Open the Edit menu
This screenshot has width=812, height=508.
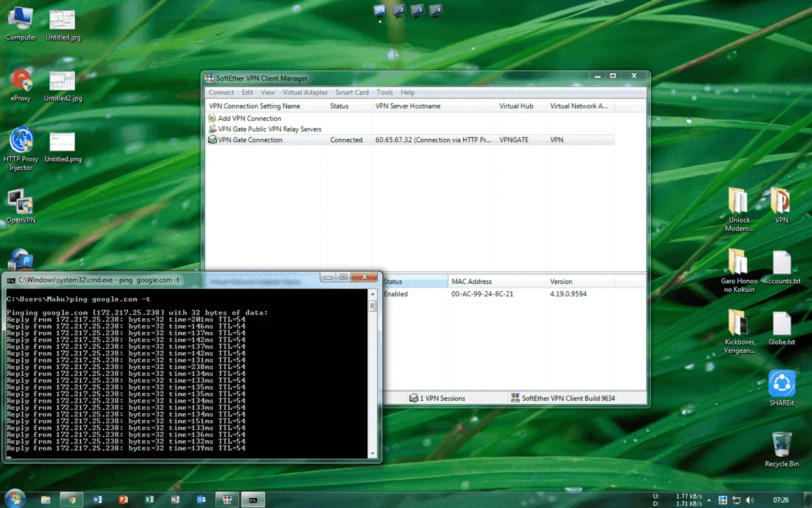tap(248, 92)
